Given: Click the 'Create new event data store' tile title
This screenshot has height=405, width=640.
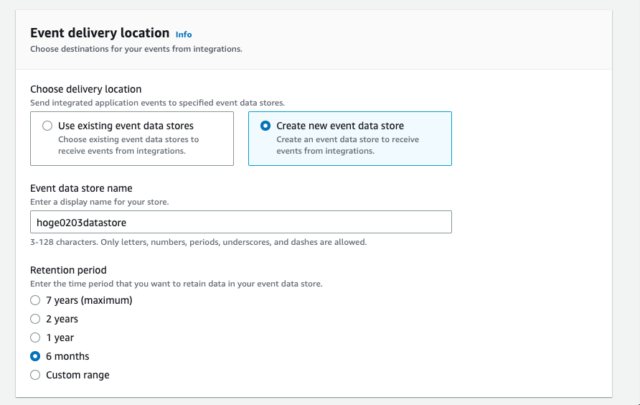Looking at the screenshot, I should pyautogui.click(x=340, y=126).
